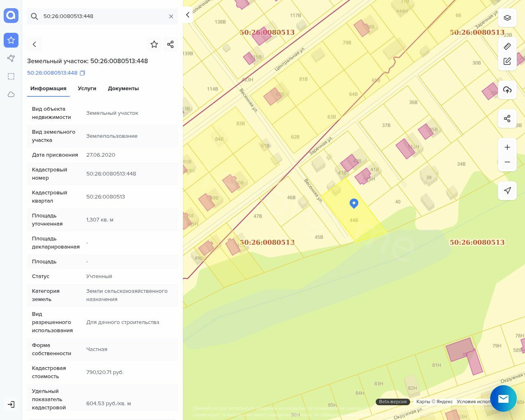Share the map using right toolbar icon
Viewport: 525px width, 420px height.
coord(507,119)
